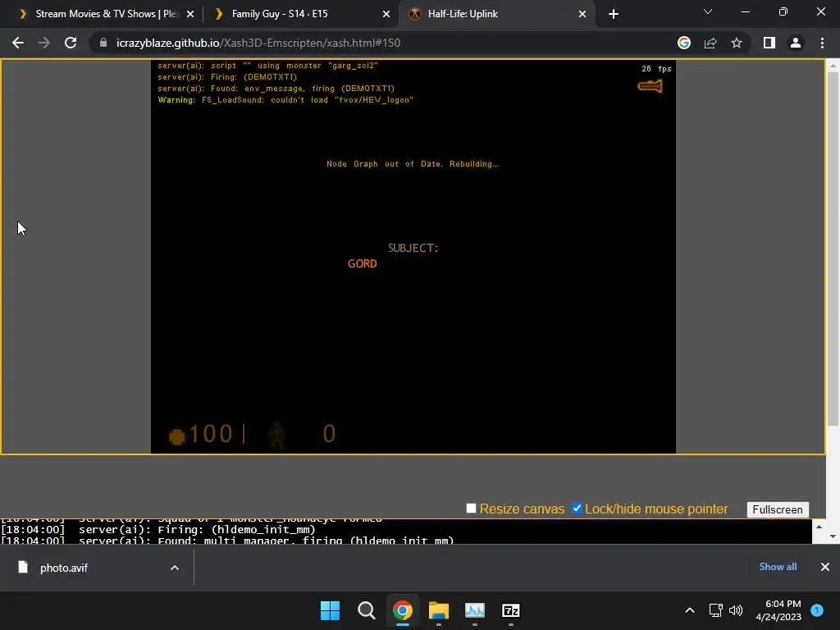Open network settings tray icon
The height and width of the screenshot is (630, 840).
click(715, 610)
